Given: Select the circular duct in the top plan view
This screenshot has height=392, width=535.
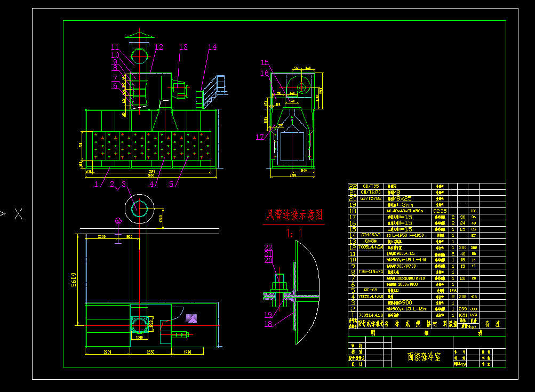Looking at the screenshot, I should 140,208.
